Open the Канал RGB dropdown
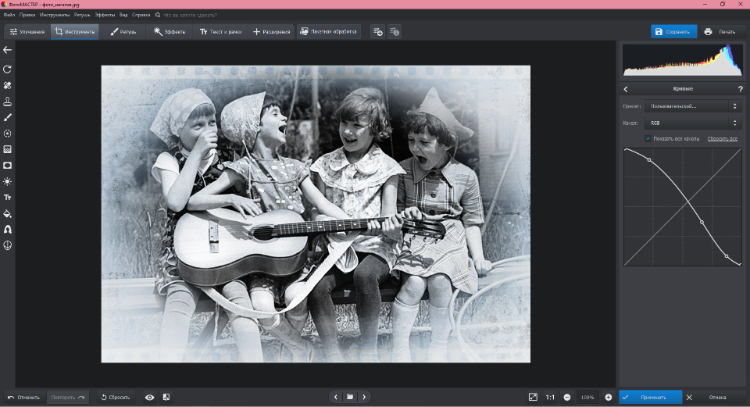This screenshot has width=750, height=407. click(x=694, y=122)
